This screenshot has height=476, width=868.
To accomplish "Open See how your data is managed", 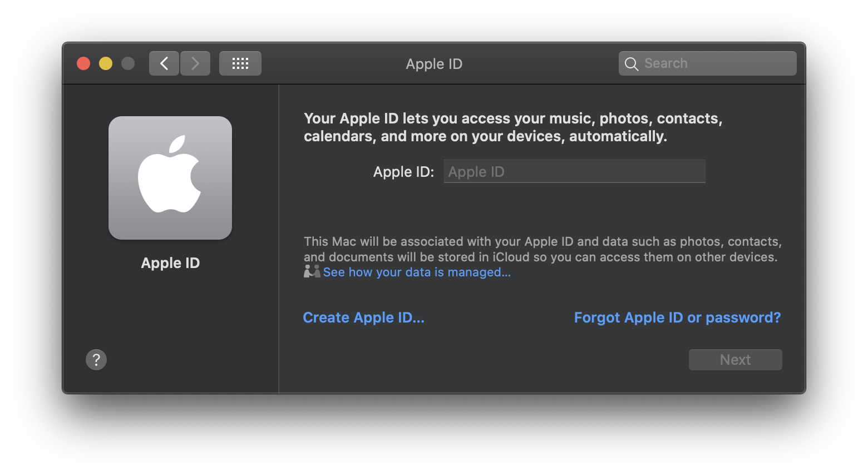I will (x=417, y=272).
